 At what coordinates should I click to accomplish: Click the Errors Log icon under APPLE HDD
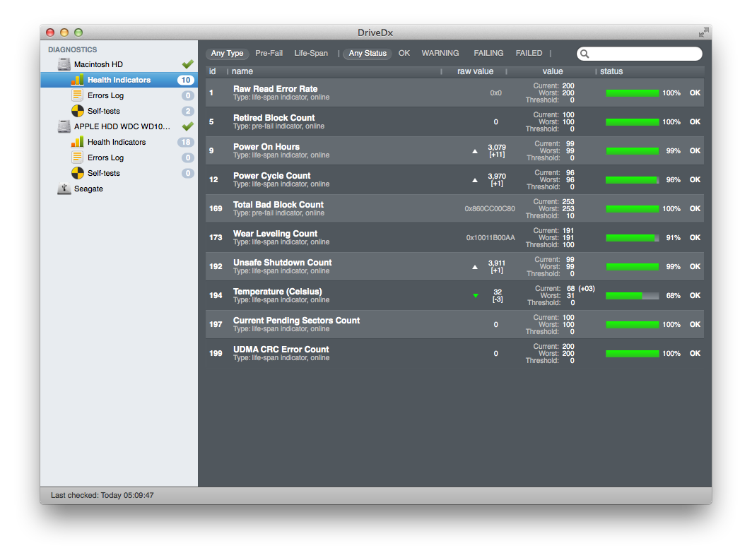pyautogui.click(x=77, y=157)
